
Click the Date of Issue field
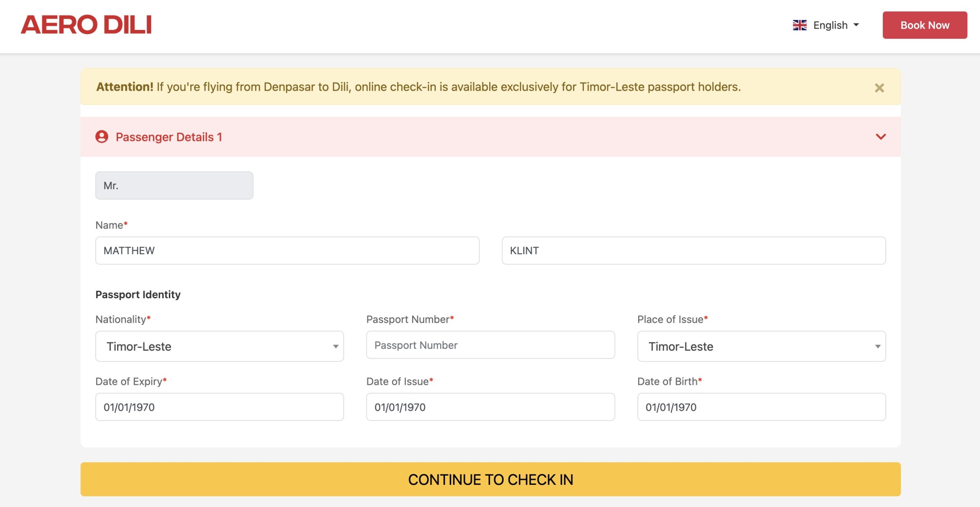click(x=490, y=407)
